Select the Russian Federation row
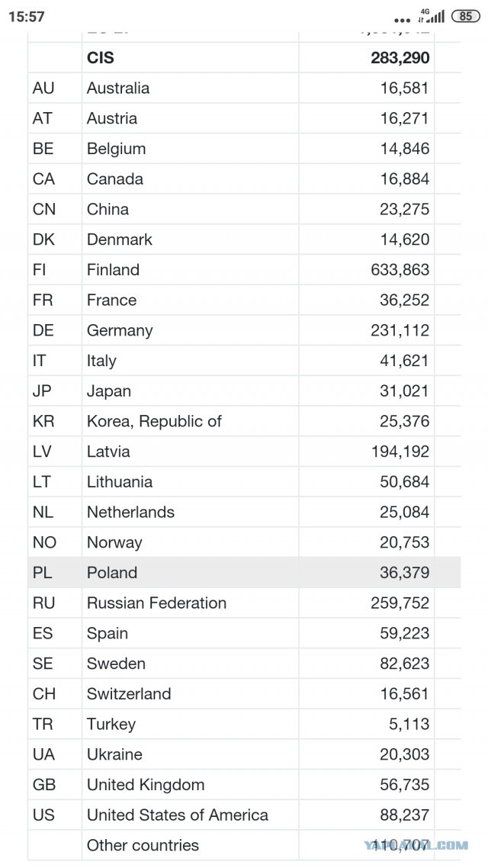 [x=244, y=603]
